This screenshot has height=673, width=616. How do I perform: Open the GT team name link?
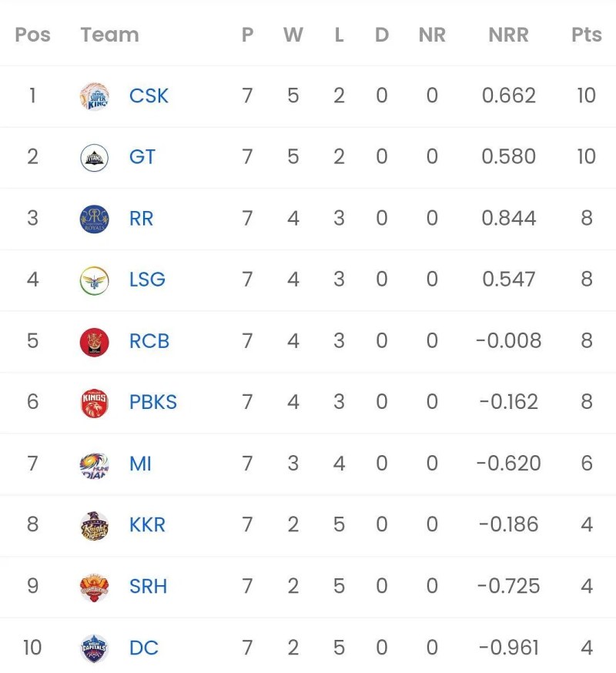tap(142, 157)
